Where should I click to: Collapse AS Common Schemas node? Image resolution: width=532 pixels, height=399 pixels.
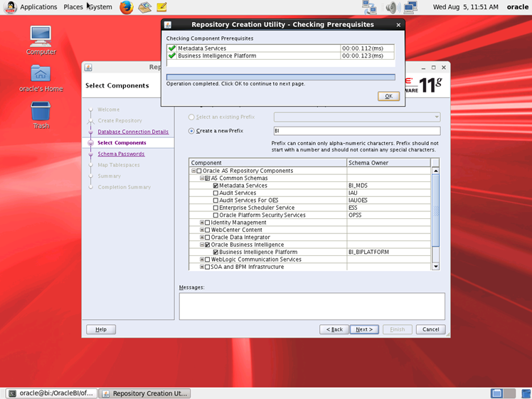(x=201, y=178)
